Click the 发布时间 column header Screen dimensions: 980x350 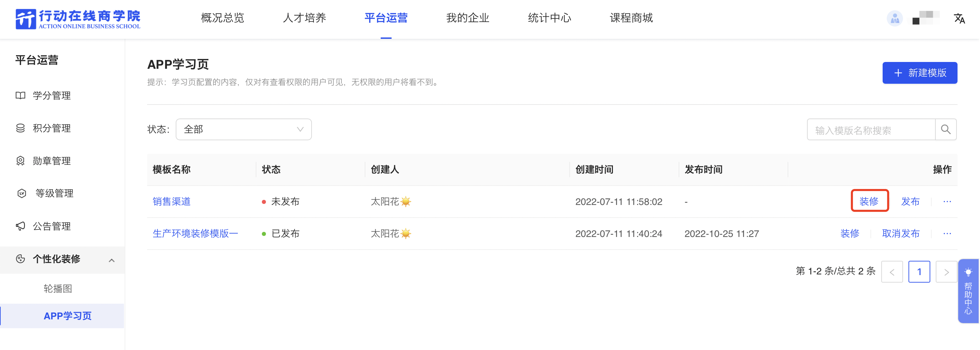click(x=704, y=169)
